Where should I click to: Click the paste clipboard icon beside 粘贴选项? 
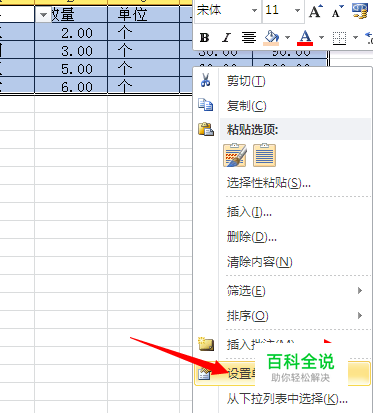[206, 129]
